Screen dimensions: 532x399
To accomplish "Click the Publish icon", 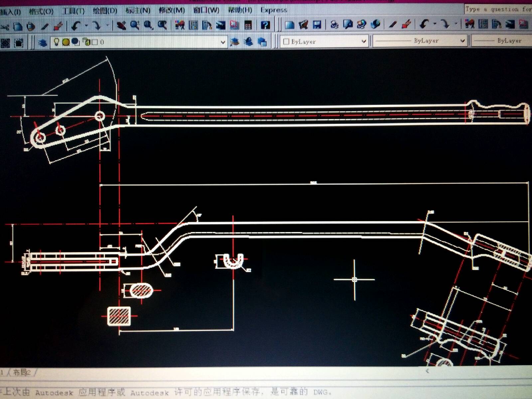I will (362, 25).
